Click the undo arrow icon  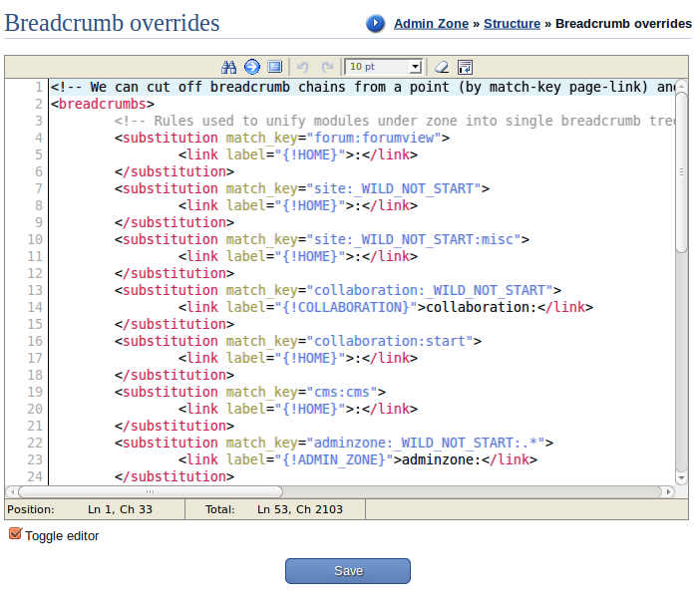[304, 67]
